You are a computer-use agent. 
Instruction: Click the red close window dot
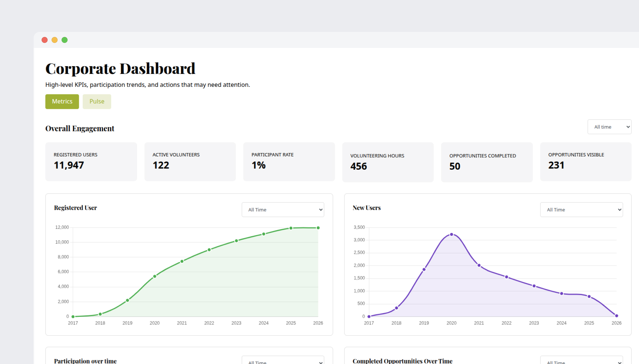tap(45, 40)
